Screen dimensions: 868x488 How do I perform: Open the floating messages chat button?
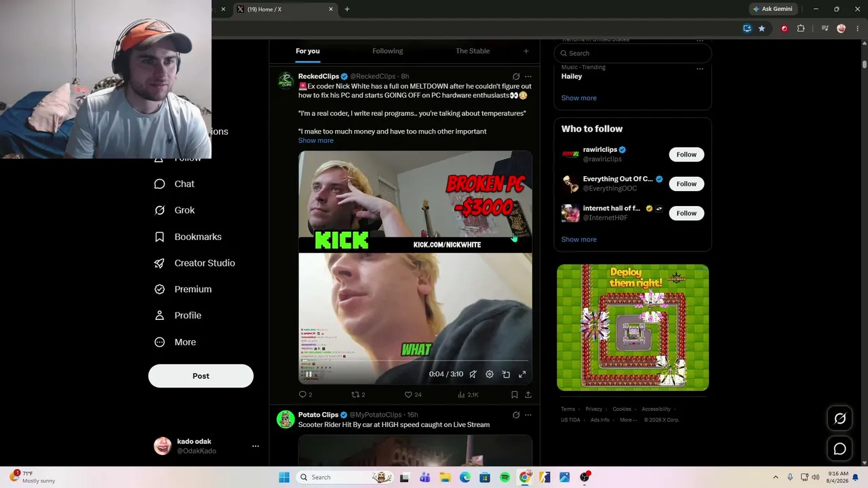click(x=840, y=449)
